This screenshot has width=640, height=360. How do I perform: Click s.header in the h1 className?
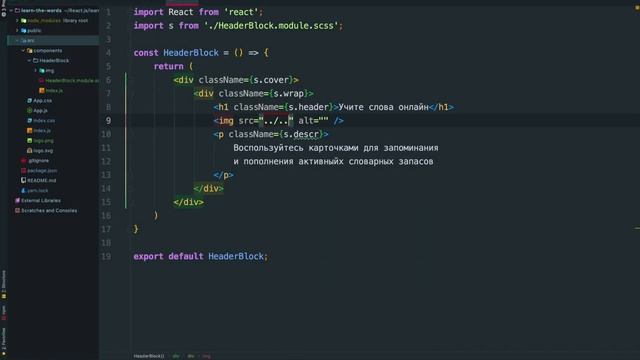309,107
